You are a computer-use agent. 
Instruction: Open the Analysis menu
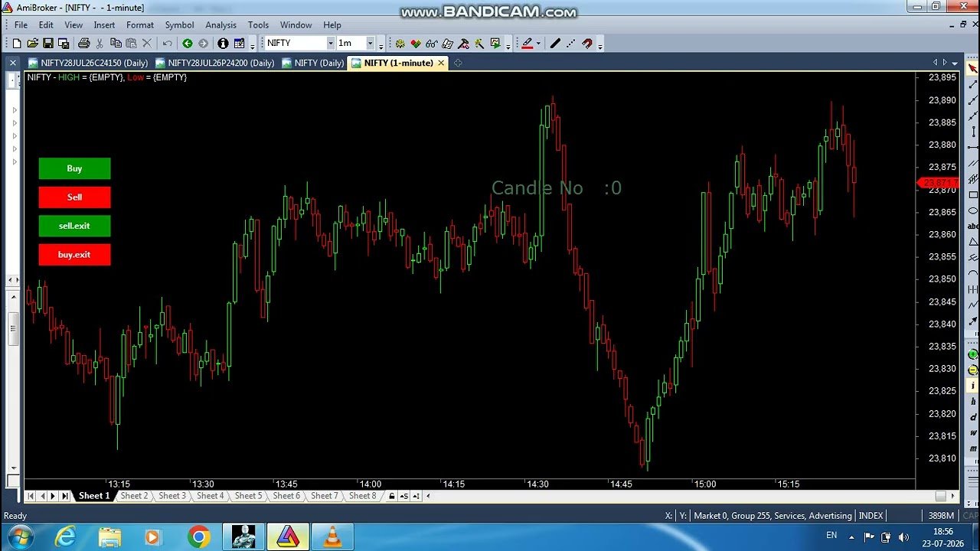[x=220, y=25]
